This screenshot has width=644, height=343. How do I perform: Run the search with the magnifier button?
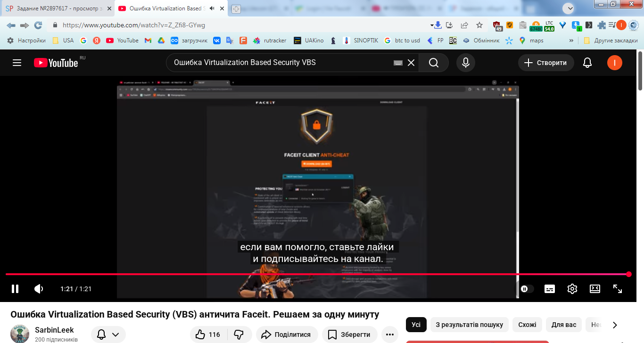(434, 63)
